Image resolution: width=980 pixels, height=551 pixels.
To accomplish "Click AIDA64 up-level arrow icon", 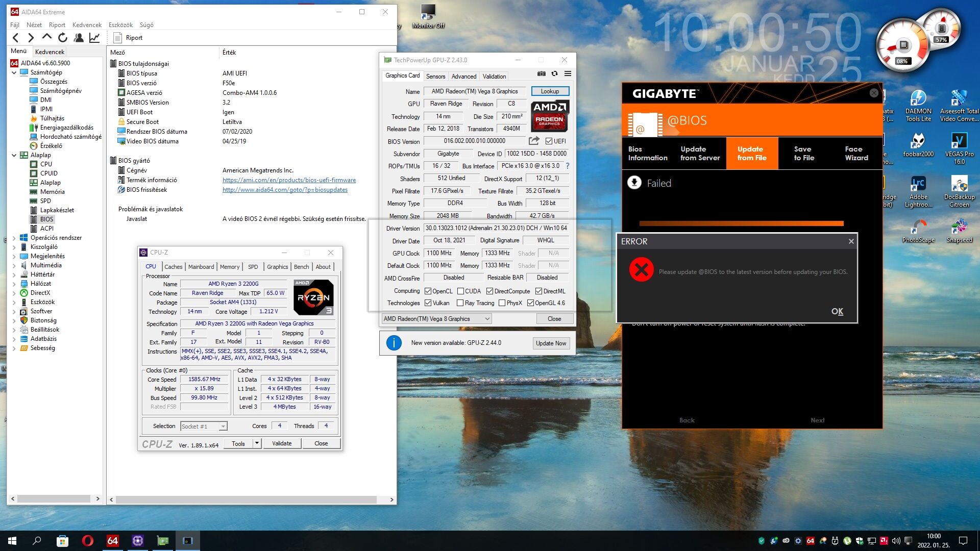I will click(x=46, y=38).
